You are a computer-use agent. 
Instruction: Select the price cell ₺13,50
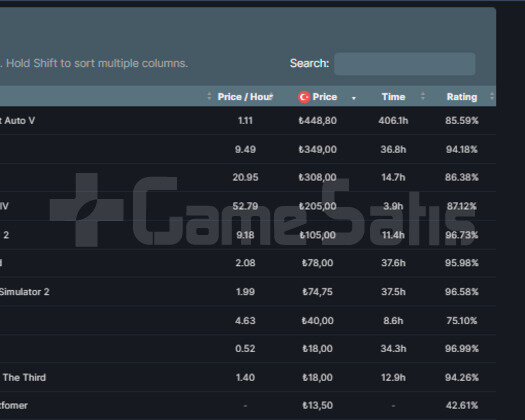click(x=317, y=406)
